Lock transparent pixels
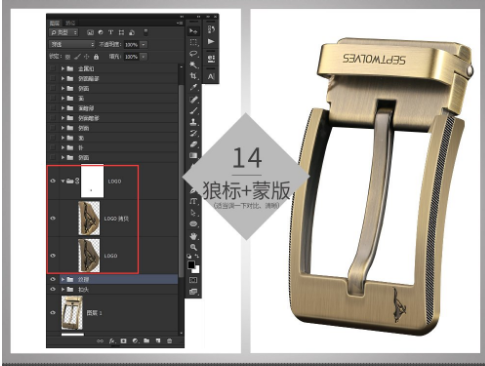Image resolution: width=485 pixels, height=366 pixels. 68,57
